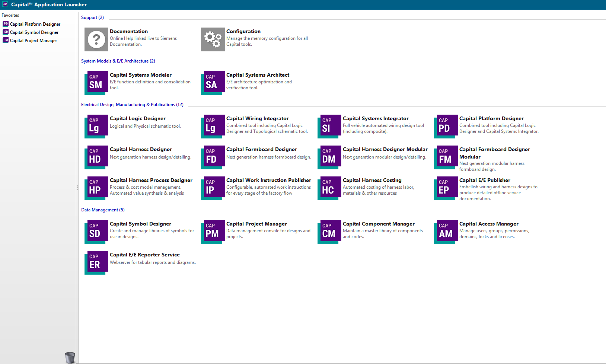Launch Capital Access Manager AM icon
This screenshot has width=606, height=364.
[x=446, y=232]
